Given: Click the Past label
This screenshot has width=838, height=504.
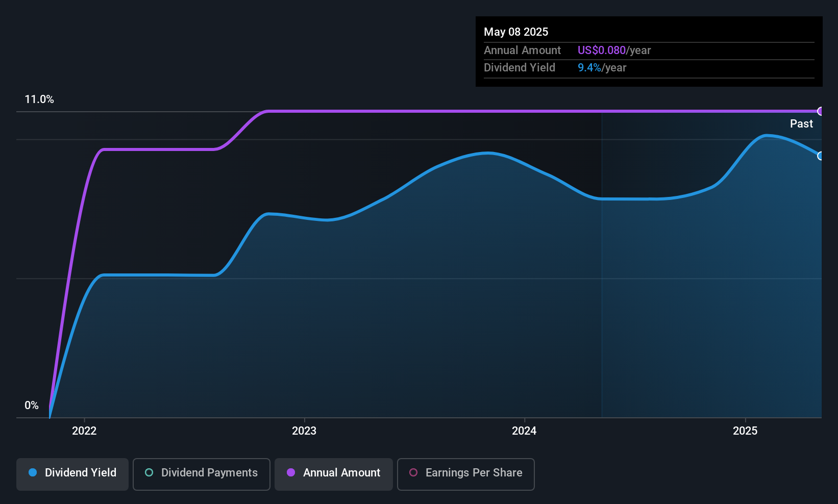Looking at the screenshot, I should click(801, 123).
